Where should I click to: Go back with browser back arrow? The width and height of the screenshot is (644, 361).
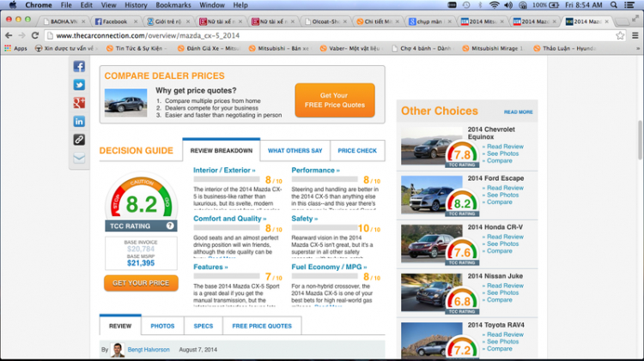coord(9,36)
